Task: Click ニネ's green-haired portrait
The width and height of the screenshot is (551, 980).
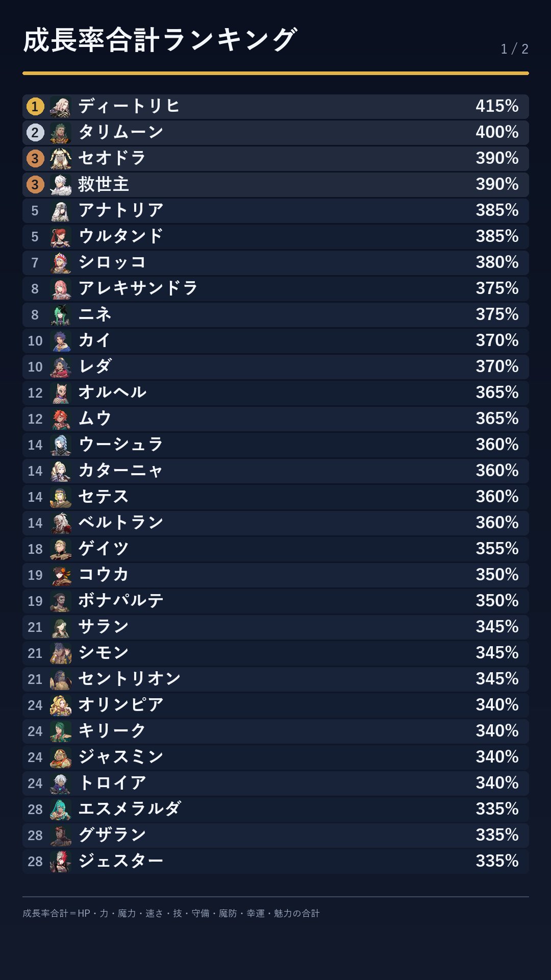Action: click(61, 315)
